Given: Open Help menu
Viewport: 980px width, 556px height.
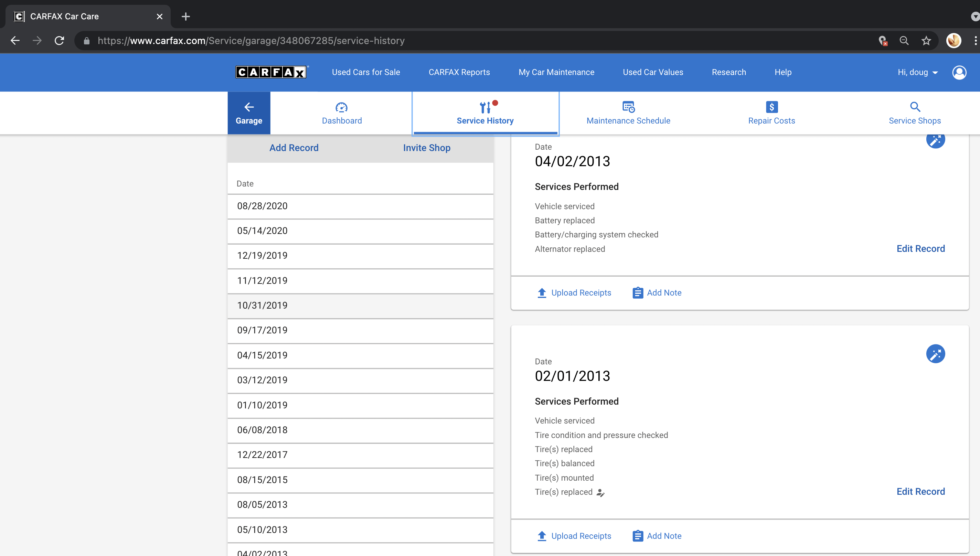Looking at the screenshot, I should point(783,72).
